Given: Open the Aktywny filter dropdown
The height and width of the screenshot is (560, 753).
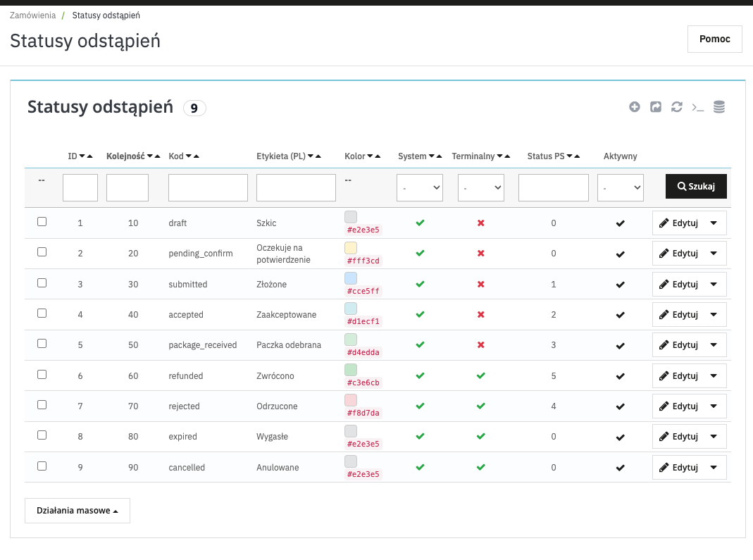Looking at the screenshot, I should 621,187.
